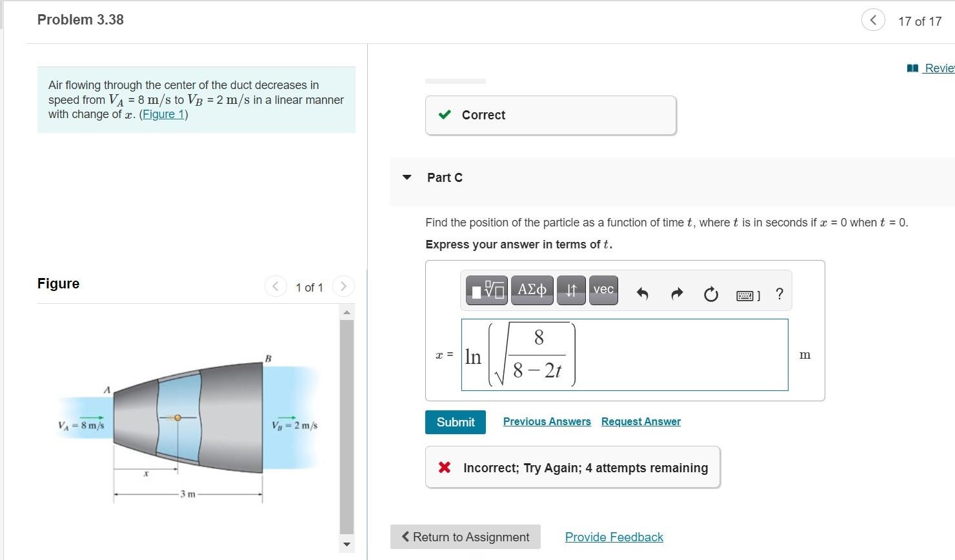
Task: Click the 'Problem 3.38' title
Action: 81,19
